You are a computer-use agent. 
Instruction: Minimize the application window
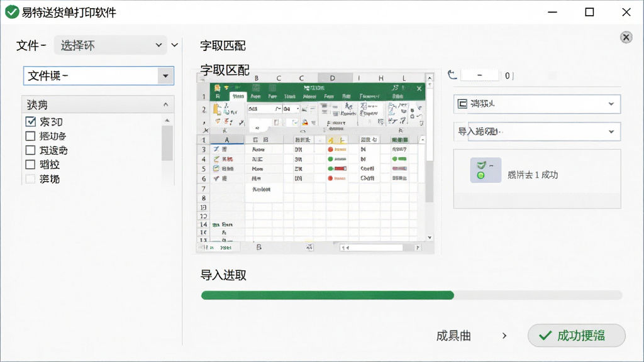point(552,13)
